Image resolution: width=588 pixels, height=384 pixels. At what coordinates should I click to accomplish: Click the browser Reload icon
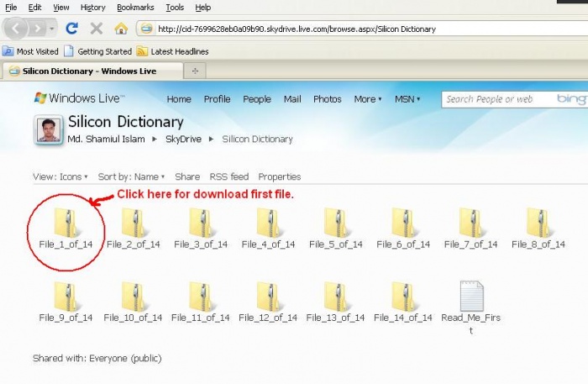(72, 29)
